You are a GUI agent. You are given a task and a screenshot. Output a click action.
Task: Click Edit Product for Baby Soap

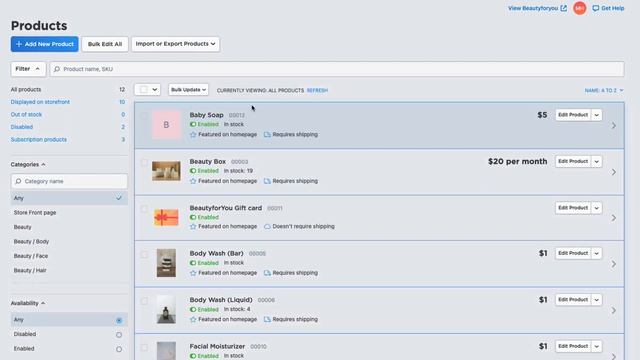[x=573, y=115]
